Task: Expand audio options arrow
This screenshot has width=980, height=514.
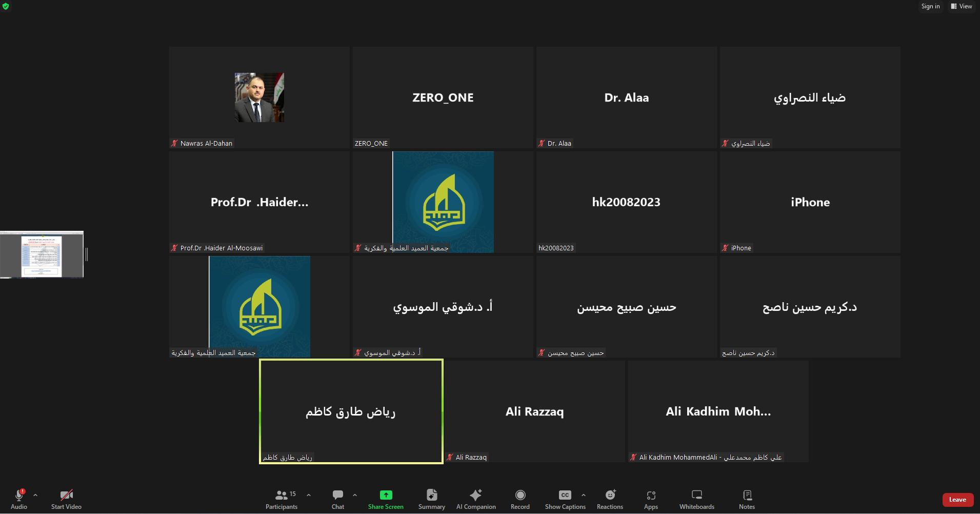Action: coord(35,495)
